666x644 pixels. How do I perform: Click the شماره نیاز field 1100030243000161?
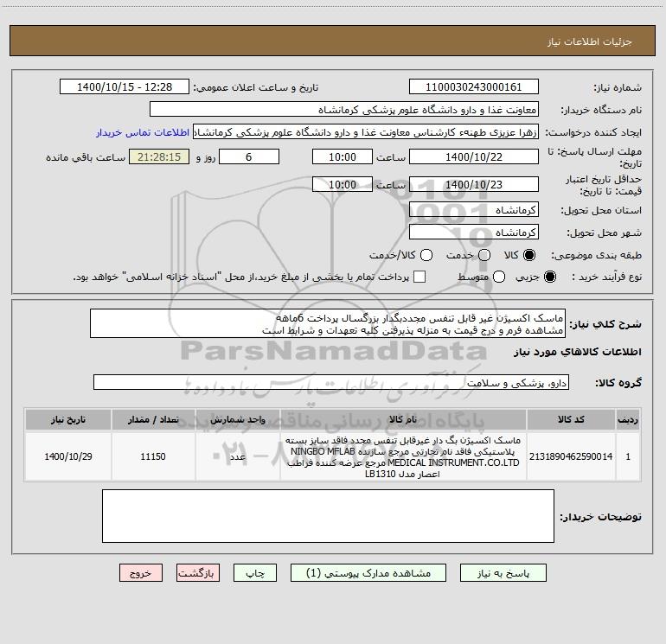474,86
